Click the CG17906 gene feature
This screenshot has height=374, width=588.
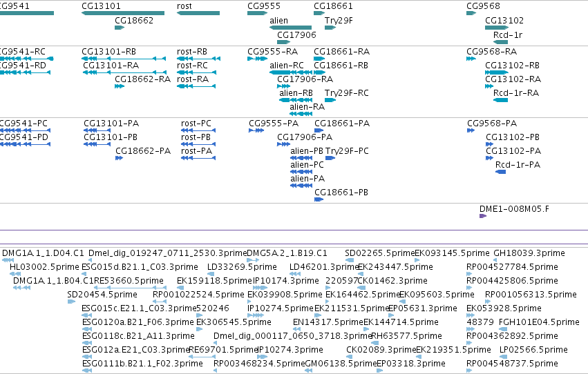click(284, 42)
